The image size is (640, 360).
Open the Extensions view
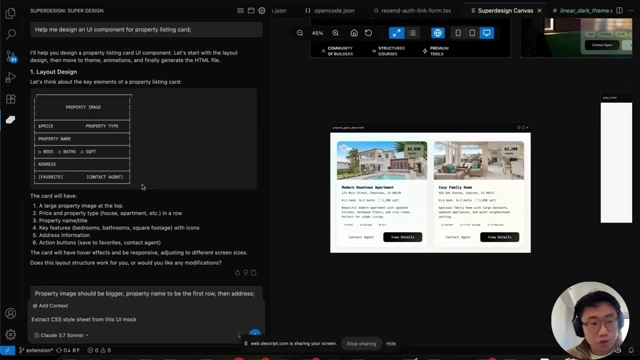pos(11,99)
